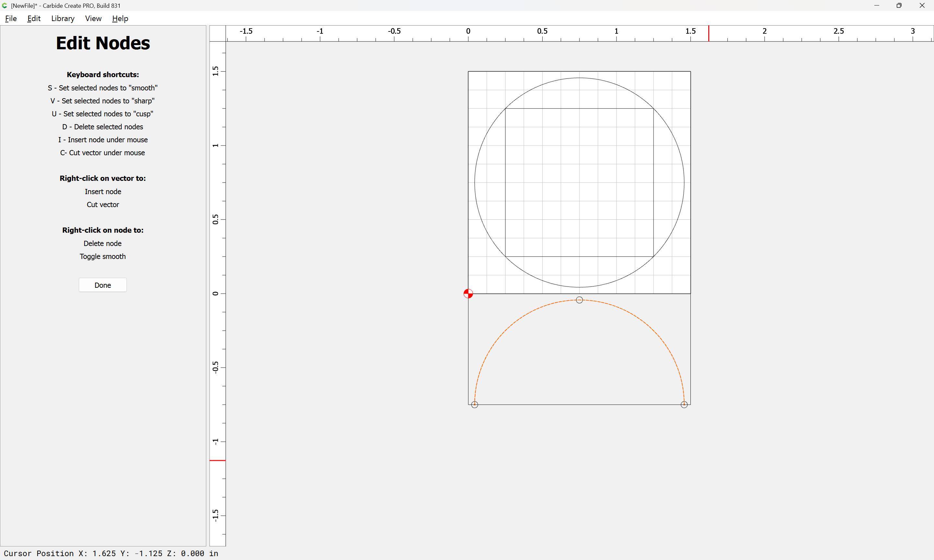Screen dimensions: 934x560
Task: Open the Edit menu
Action: click(x=34, y=18)
